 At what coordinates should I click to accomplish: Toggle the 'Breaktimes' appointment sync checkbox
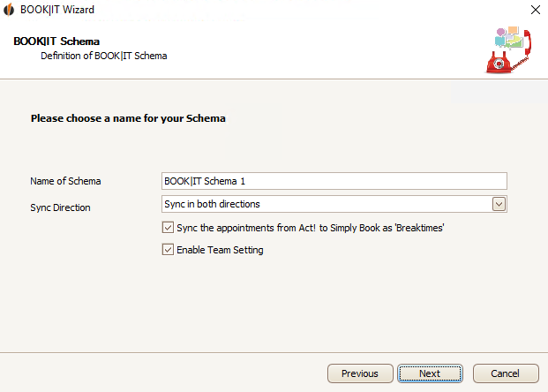tap(168, 228)
